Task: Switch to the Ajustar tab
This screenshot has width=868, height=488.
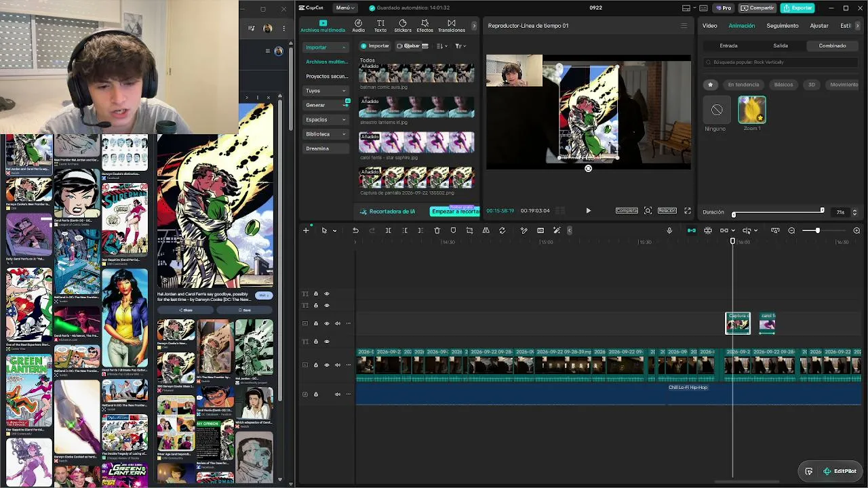Action: pyautogui.click(x=819, y=26)
